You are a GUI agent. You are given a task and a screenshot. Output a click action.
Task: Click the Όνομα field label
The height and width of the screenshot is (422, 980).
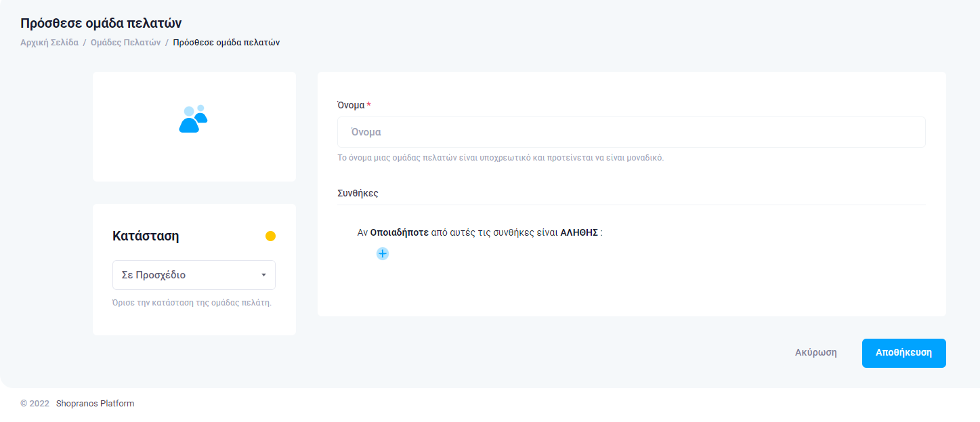pyautogui.click(x=351, y=105)
